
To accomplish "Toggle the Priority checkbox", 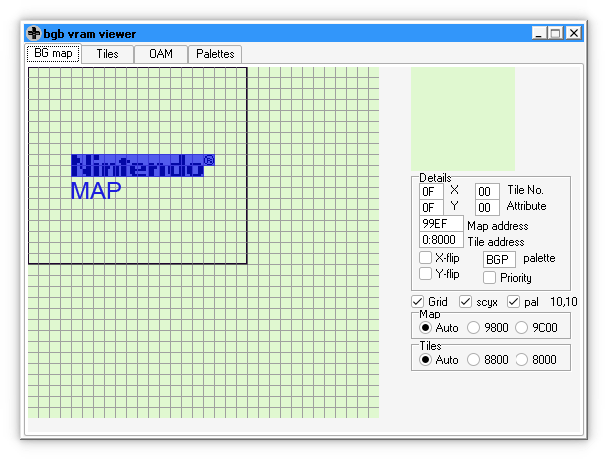I will pos(489,277).
